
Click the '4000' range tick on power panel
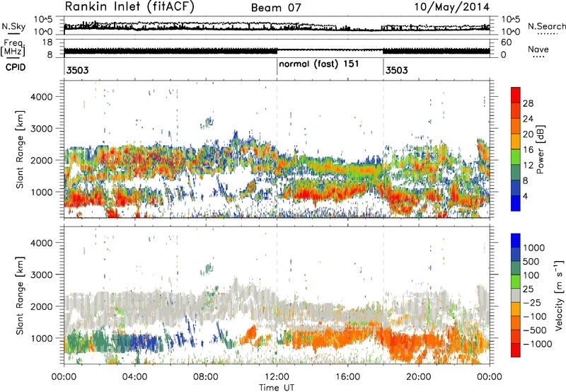(42, 97)
